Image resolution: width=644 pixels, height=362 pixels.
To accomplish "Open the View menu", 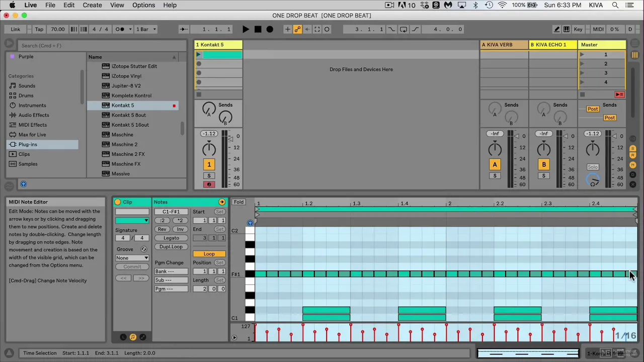I will [117, 5].
